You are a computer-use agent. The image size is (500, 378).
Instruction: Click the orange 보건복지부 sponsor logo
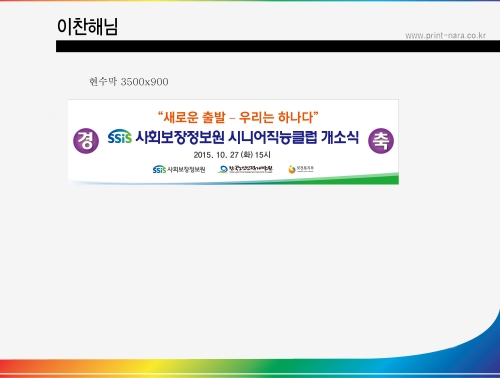pos(301,169)
